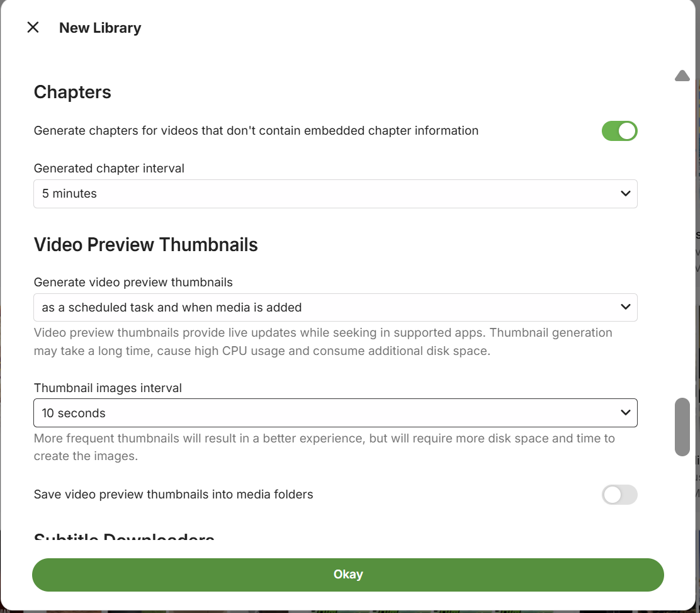Click the "Thumbnail images interval" field label

click(108, 388)
